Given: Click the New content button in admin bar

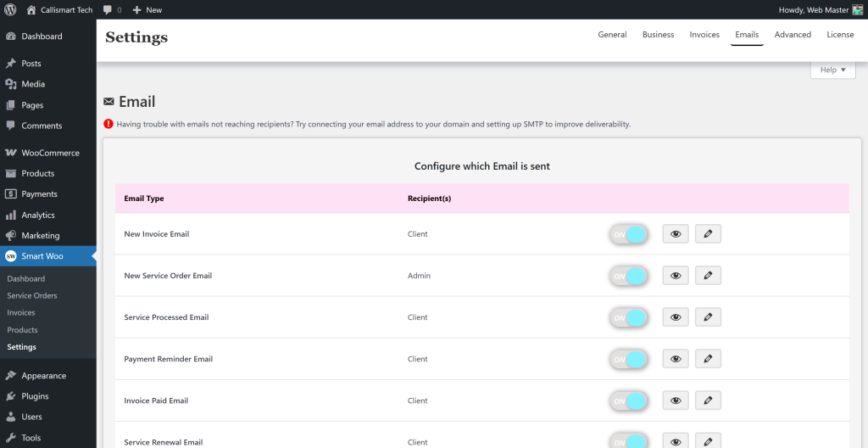Looking at the screenshot, I should 147,9.
